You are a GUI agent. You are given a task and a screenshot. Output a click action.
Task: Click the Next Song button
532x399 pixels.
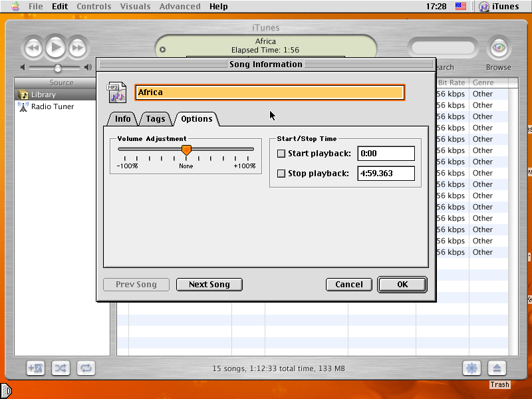(209, 285)
